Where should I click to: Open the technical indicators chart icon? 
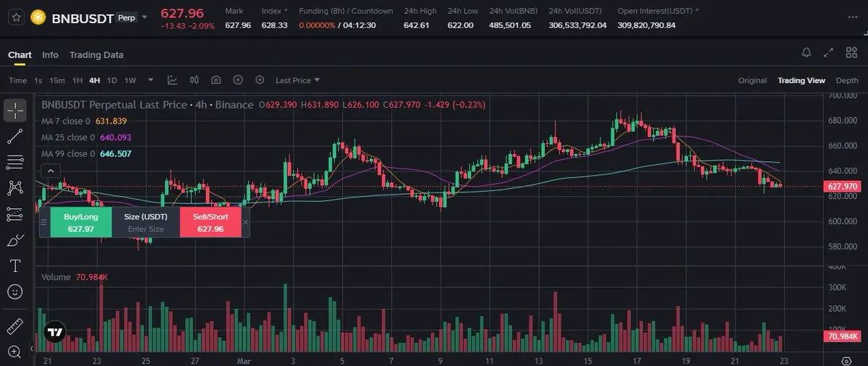[x=172, y=80]
